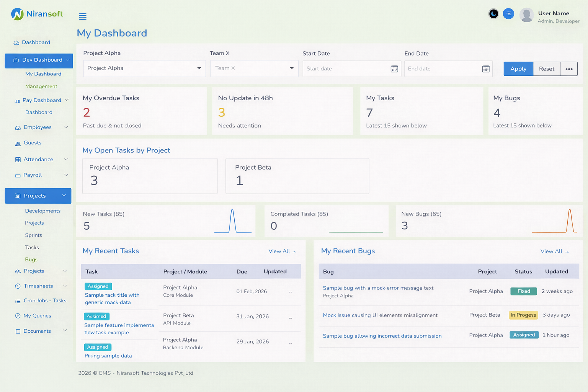Click the blue logout icon in header
This screenshot has width=588, height=392.
coord(508,14)
